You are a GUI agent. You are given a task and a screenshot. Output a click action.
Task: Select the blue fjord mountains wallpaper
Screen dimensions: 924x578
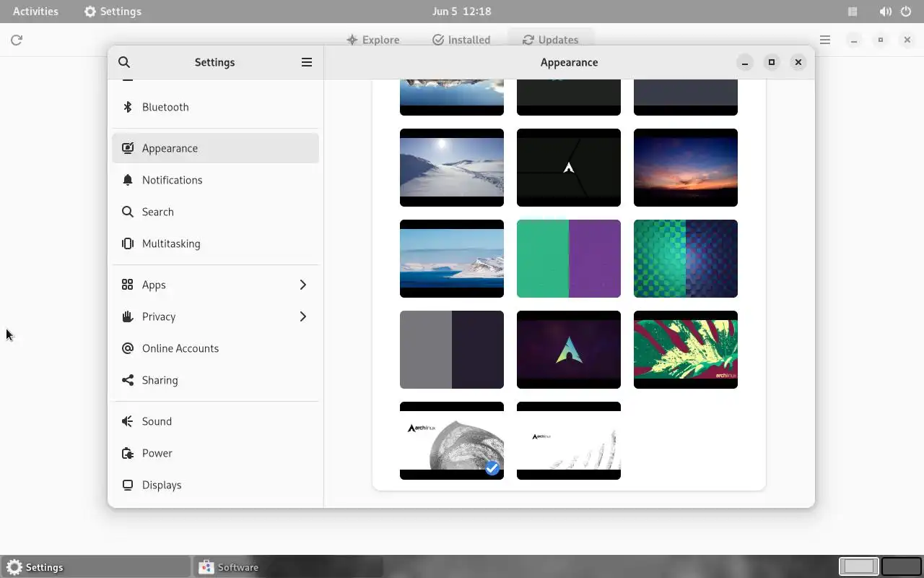click(452, 259)
